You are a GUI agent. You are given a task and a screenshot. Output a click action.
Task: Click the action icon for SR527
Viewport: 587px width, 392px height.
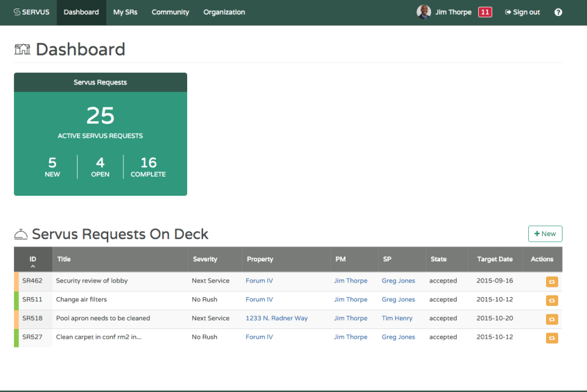(x=551, y=338)
